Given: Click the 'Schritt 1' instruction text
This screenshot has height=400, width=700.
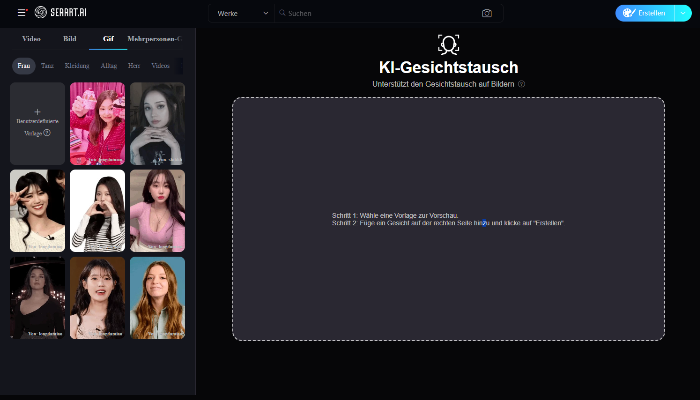Looking at the screenshot, I should tap(395, 216).
